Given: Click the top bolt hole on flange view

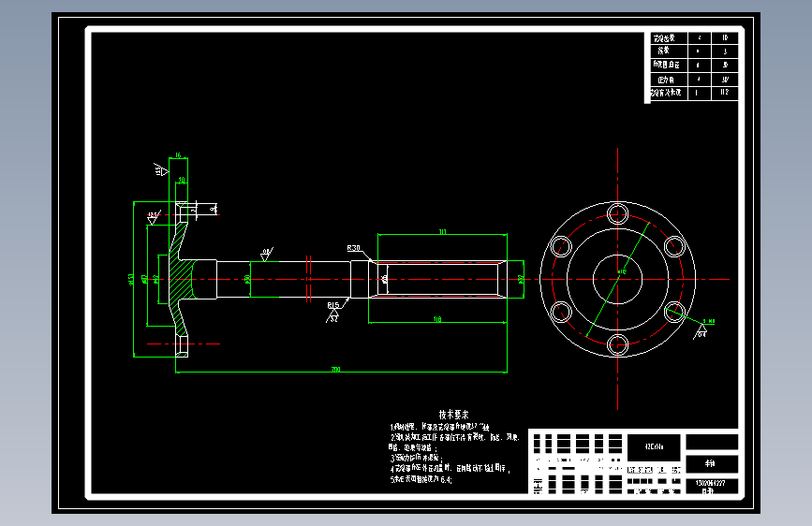Looking at the screenshot, I should point(617,213).
